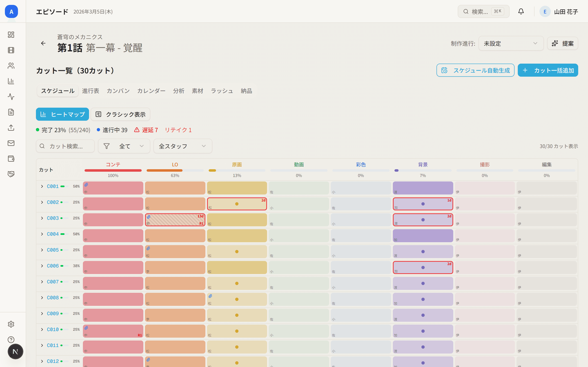The image size is (588, 367).
Task: Open the ラッシュ tab
Action: 222,91
